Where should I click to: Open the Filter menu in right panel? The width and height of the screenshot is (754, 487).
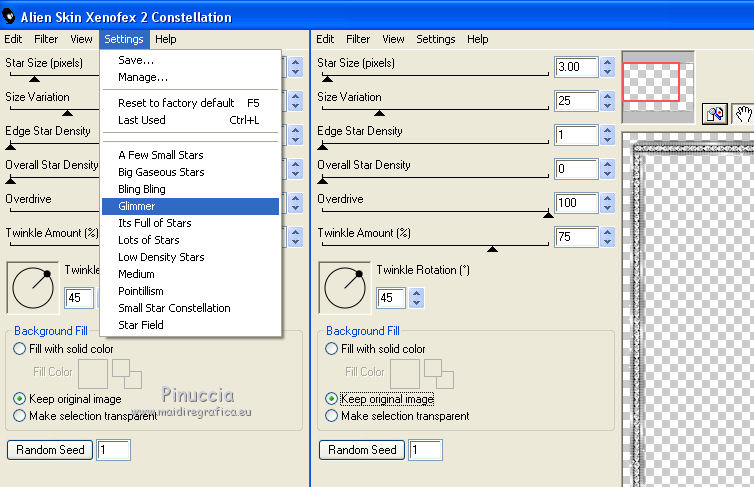[358, 39]
